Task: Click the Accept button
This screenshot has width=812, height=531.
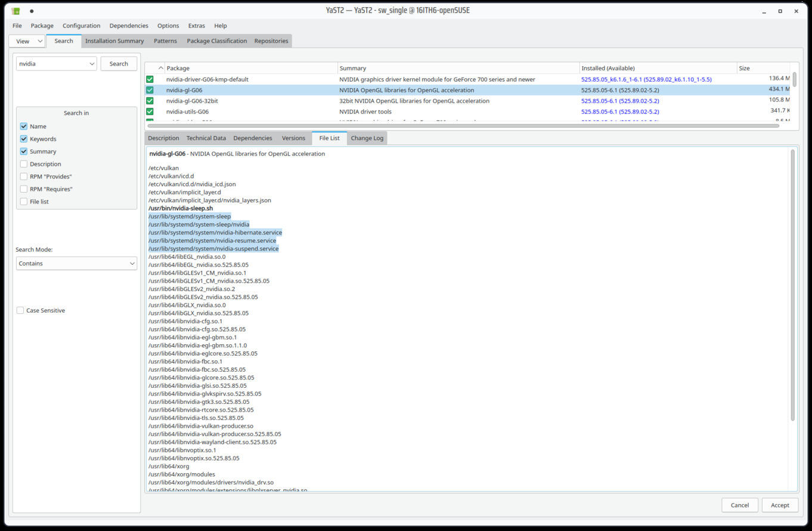Action: click(x=780, y=505)
